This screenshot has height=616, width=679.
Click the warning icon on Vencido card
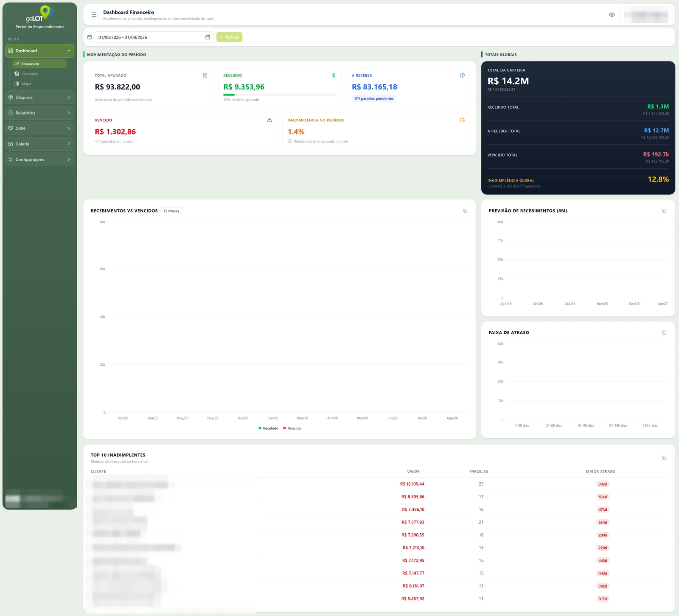pos(269,120)
